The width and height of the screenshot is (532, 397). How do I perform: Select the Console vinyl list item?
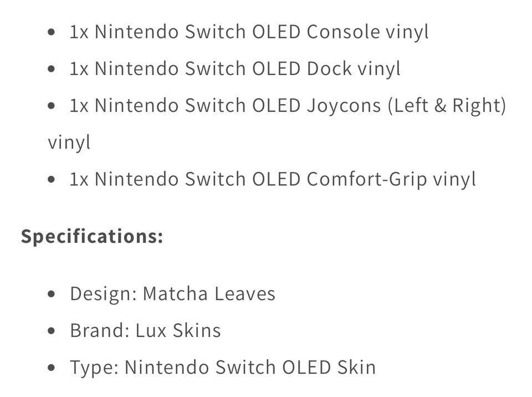tap(249, 32)
